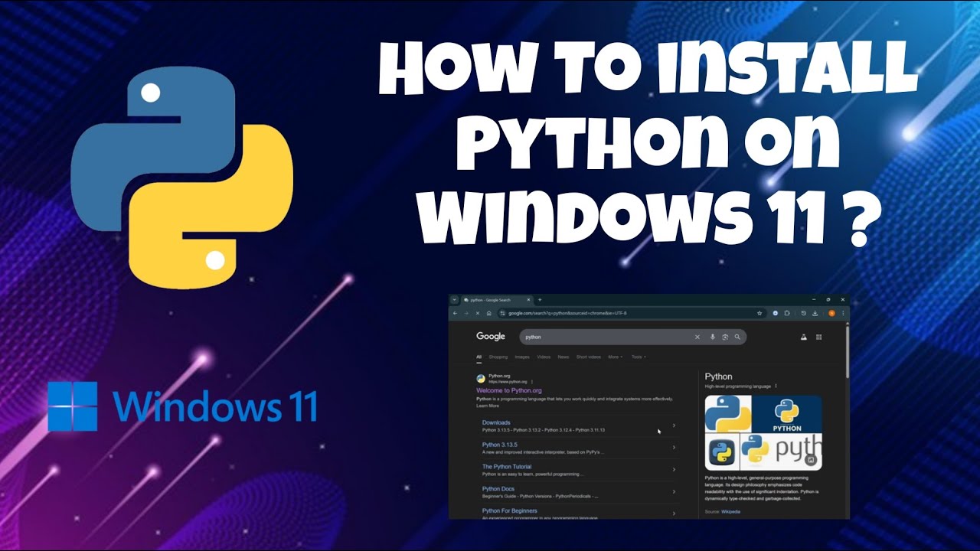Open the Python.org result options menu
Screen dimensions: 980x551
click(x=531, y=382)
